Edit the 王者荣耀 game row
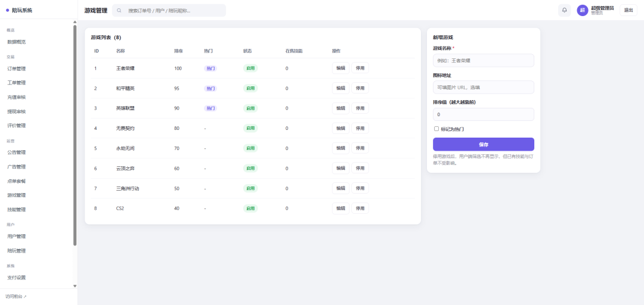Screen dimensions: 644x305 coord(340,68)
